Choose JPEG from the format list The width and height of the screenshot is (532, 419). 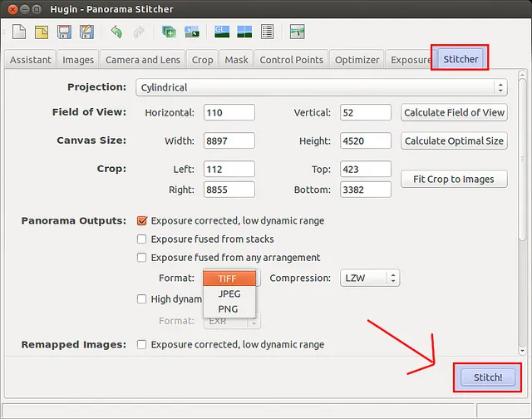229,293
